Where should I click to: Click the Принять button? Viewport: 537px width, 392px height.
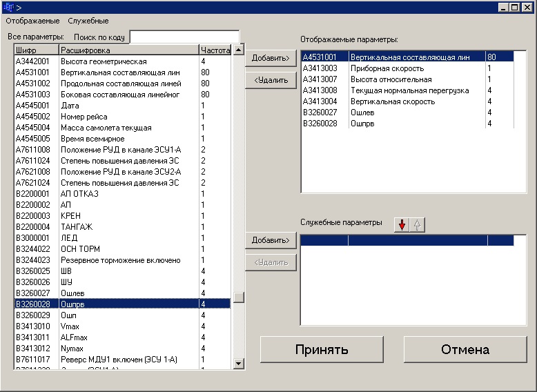pyautogui.click(x=322, y=349)
